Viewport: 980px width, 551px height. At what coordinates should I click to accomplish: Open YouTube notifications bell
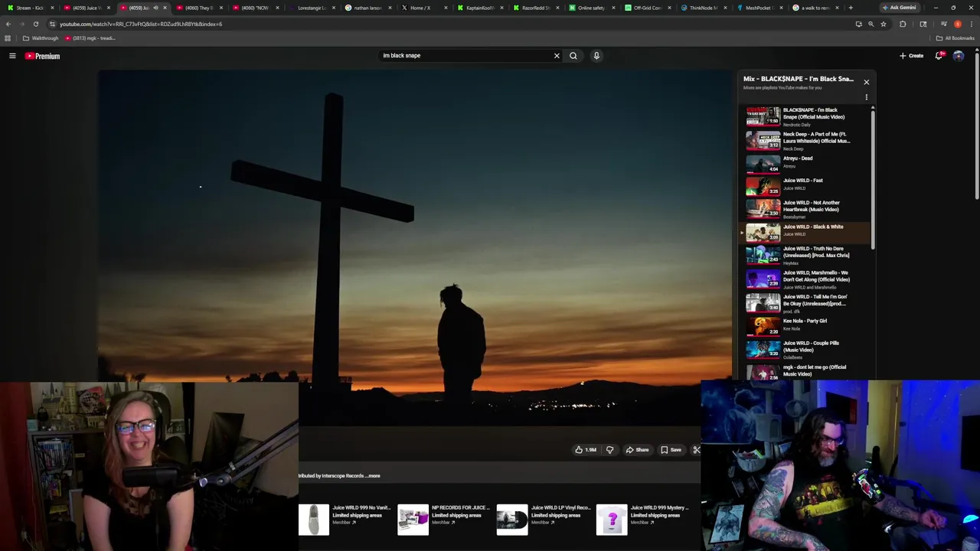(x=939, y=56)
